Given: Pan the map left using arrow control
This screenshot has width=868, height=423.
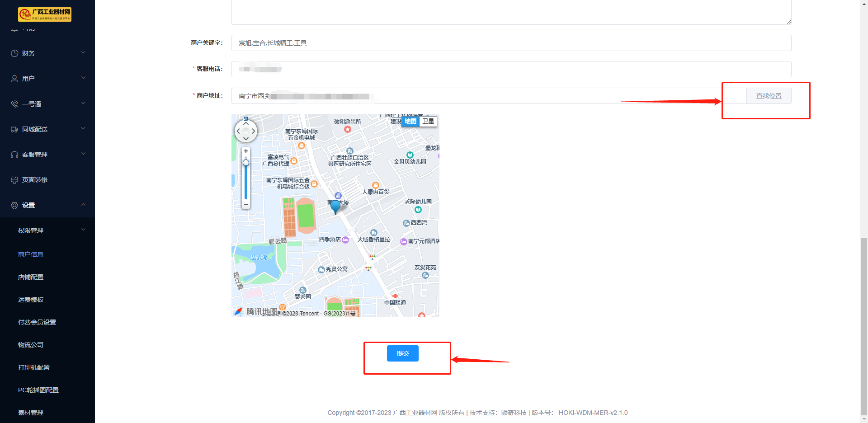Looking at the screenshot, I should click(x=238, y=131).
